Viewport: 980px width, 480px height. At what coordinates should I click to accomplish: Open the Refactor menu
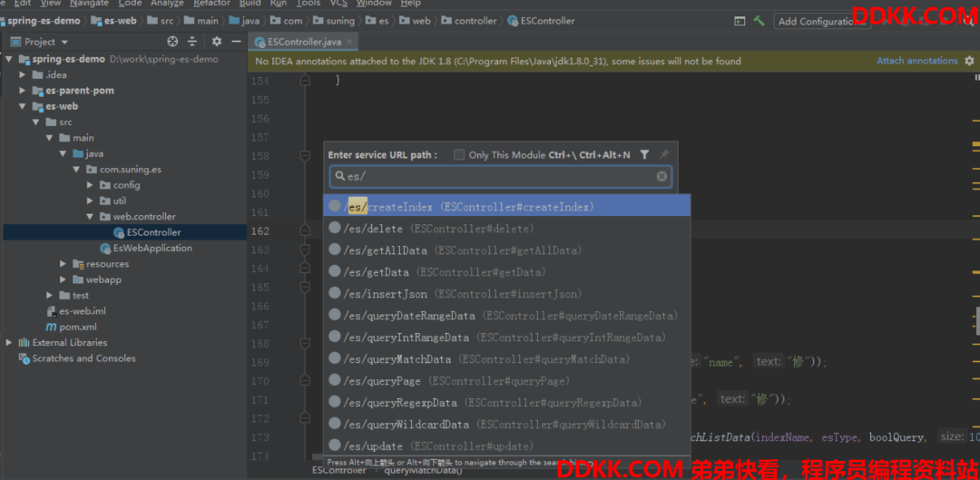211,3
